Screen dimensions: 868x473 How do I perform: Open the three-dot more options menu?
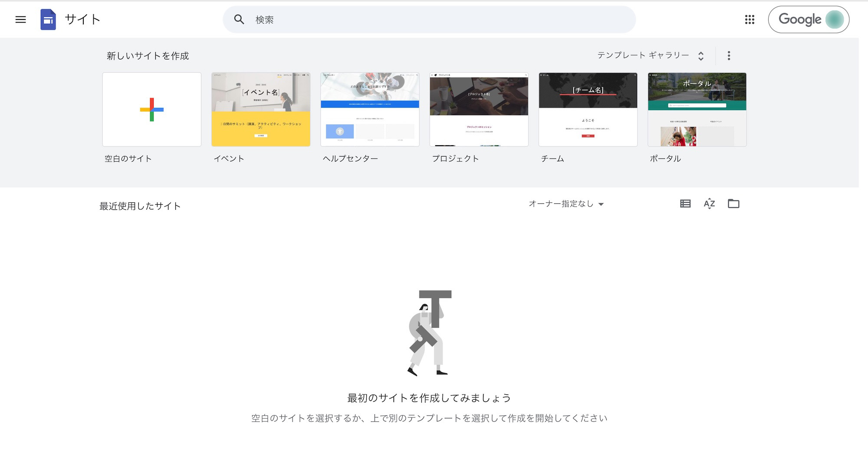[x=729, y=55]
